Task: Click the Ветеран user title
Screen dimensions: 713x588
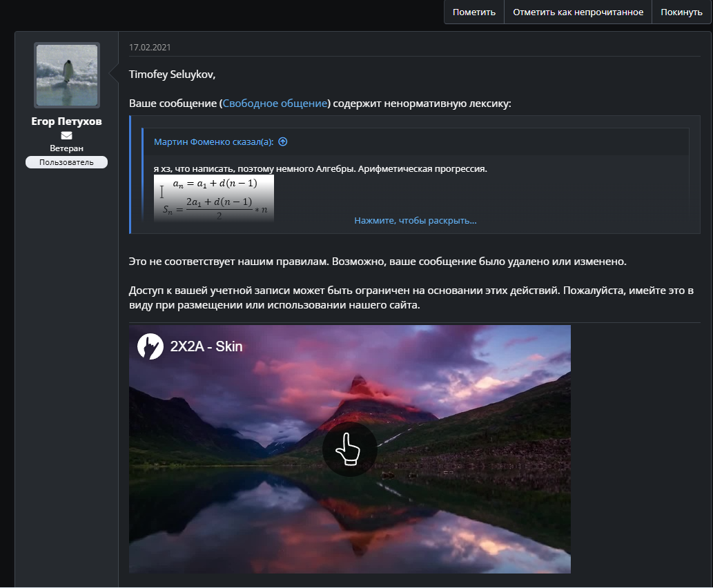Action: click(x=66, y=148)
